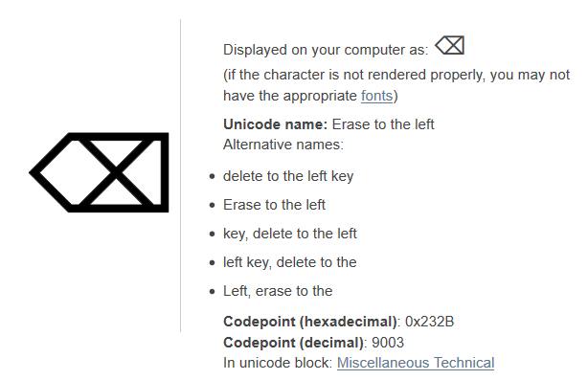The height and width of the screenshot is (380, 588).
Task: Click the 'Unicode name:' bold label
Action: (275, 124)
